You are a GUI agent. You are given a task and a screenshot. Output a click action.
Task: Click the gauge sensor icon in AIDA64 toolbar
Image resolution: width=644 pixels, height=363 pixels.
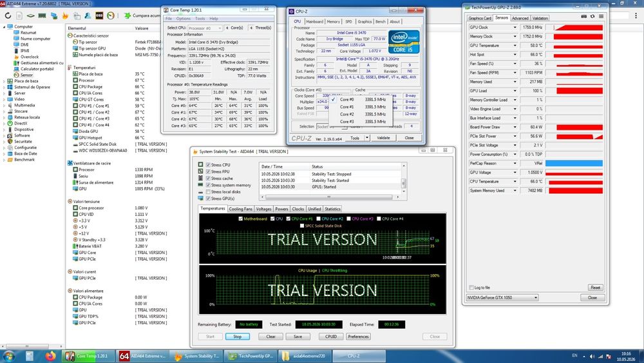tap(111, 15)
